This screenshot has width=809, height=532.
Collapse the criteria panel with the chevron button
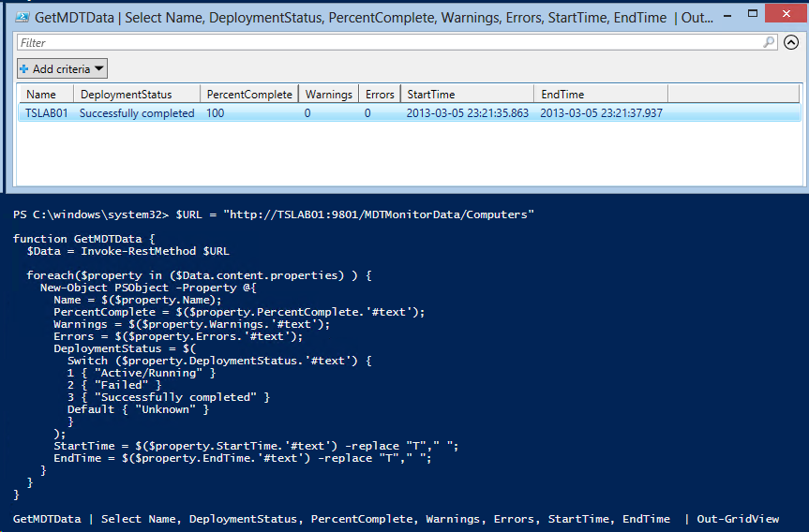[x=791, y=42]
